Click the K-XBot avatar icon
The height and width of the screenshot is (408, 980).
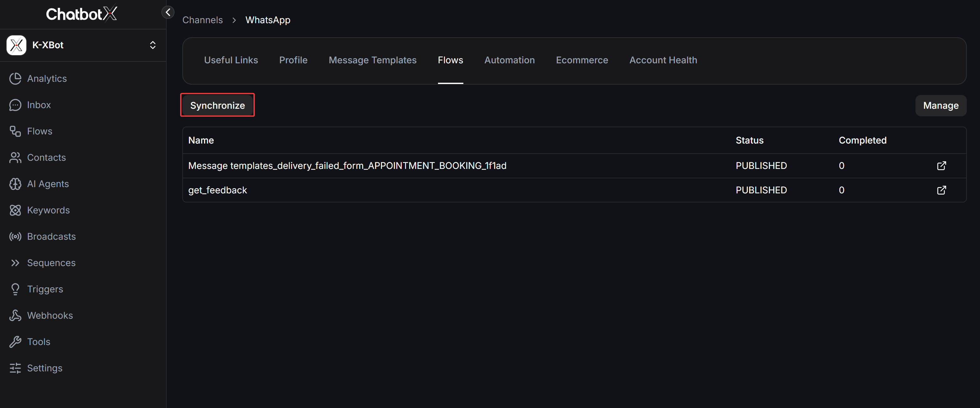16,45
